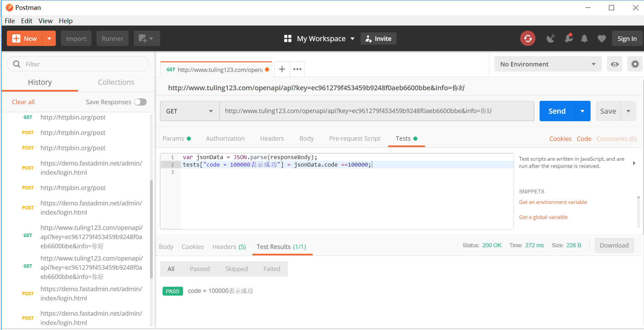Viewport: 644px width, 330px height.
Task: Click the workspace grid icon
Action: pos(288,38)
